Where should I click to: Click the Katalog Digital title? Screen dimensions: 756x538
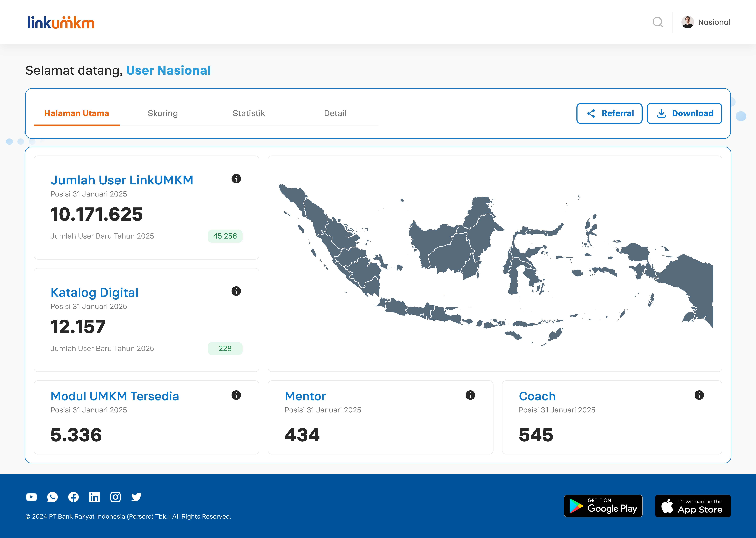click(94, 293)
